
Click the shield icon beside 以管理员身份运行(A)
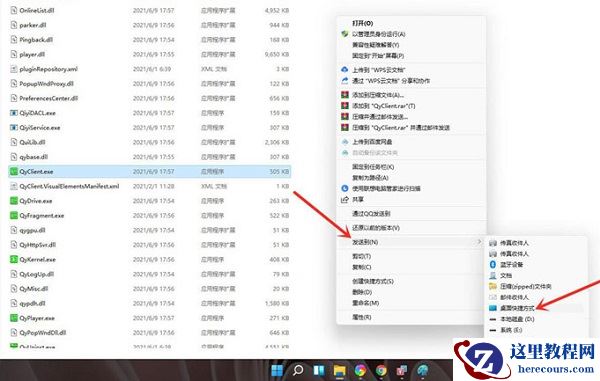click(x=345, y=34)
